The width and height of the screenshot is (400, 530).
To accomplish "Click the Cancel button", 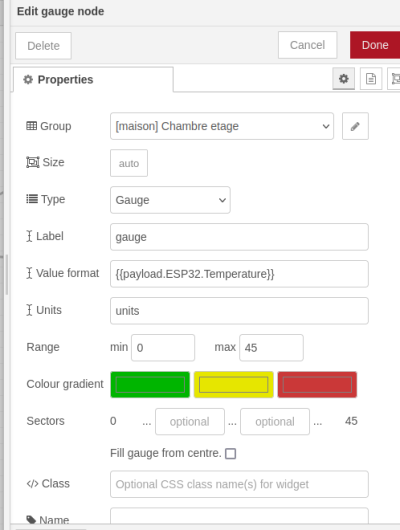I will 307,45.
